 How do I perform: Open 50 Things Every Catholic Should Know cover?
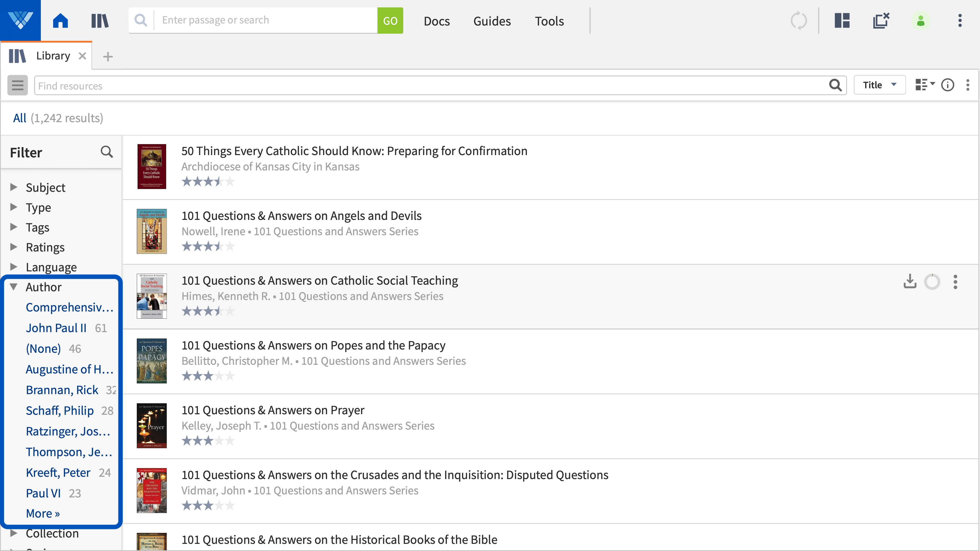tap(151, 167)
